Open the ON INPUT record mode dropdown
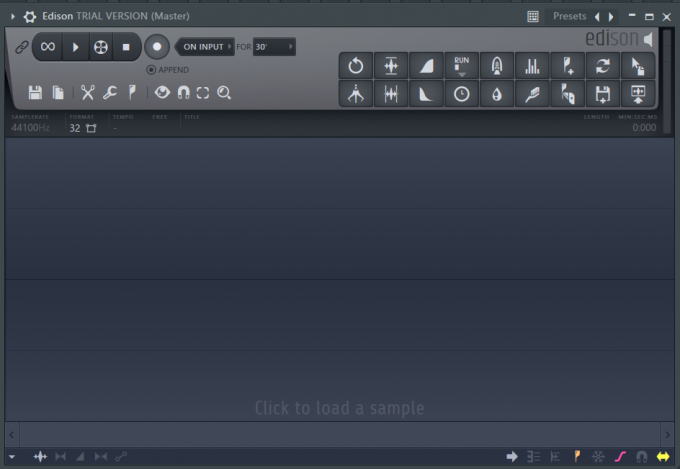The image size is (680, 469). (204, 46)
